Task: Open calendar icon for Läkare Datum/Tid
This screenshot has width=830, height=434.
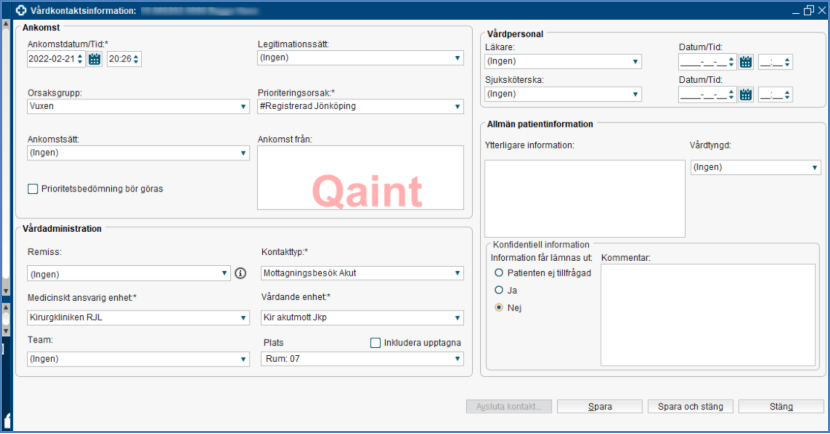Action: [x=745, y=62]
